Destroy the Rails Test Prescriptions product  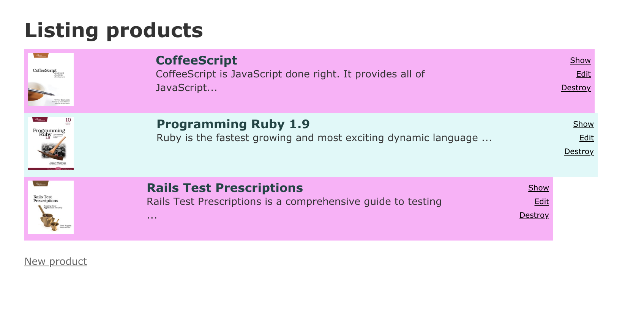pos(534,215)
